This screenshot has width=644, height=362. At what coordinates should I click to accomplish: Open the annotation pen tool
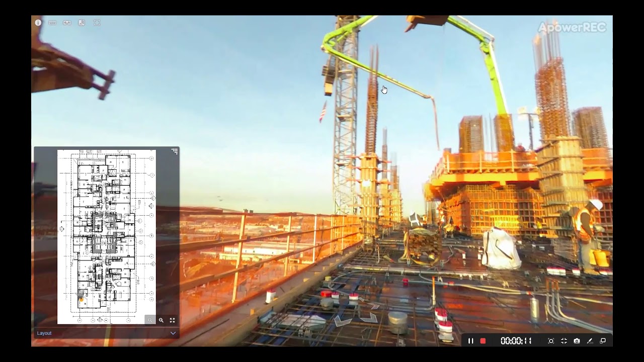[x=590, y=341]
